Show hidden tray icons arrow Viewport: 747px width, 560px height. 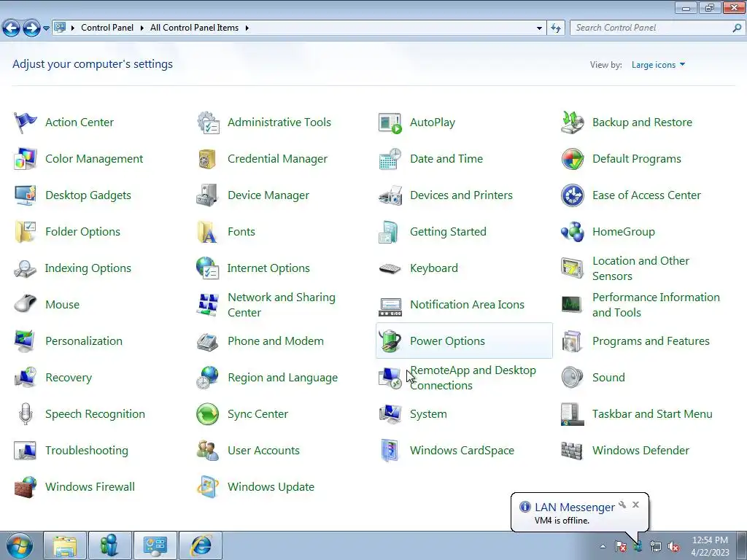pos(603,546)
